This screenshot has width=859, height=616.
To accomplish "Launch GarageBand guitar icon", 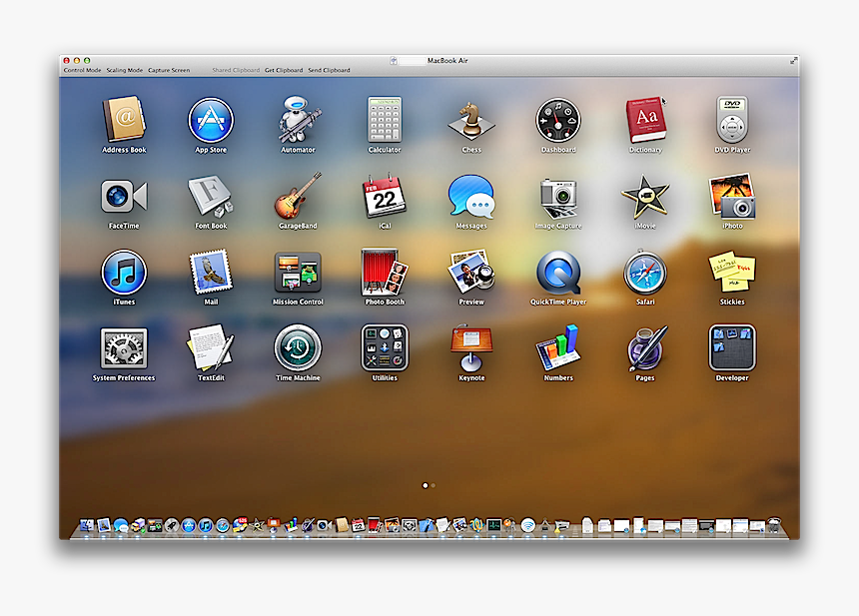I will click(x=298, y=196).
